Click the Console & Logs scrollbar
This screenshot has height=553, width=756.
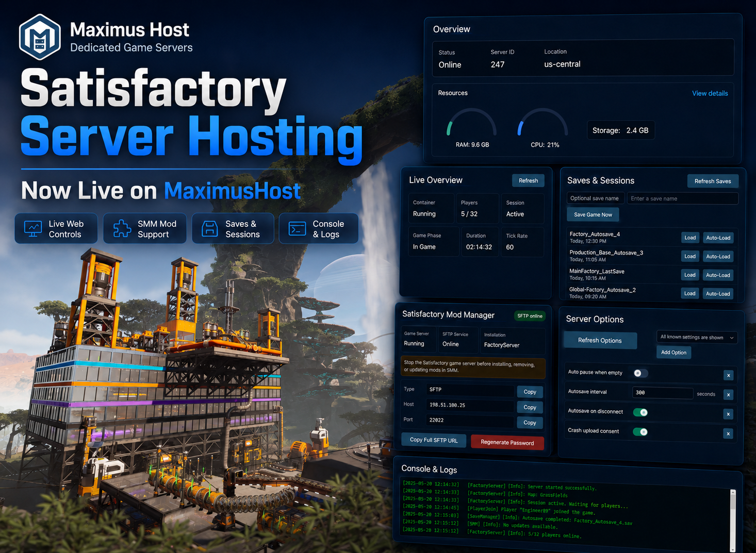tap(733, 521)
